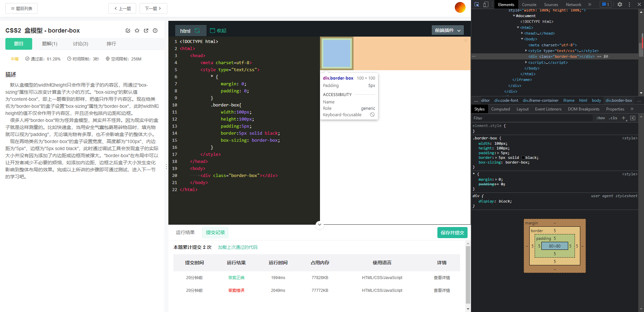Screen dimensions: 644x312
Task: Click the 保存并提交 button
Action: pyautogui.click(x=452, y=233)
